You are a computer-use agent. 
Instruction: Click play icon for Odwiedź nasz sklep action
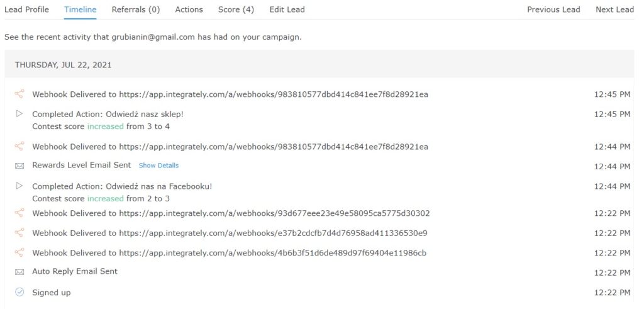[19, 114]
